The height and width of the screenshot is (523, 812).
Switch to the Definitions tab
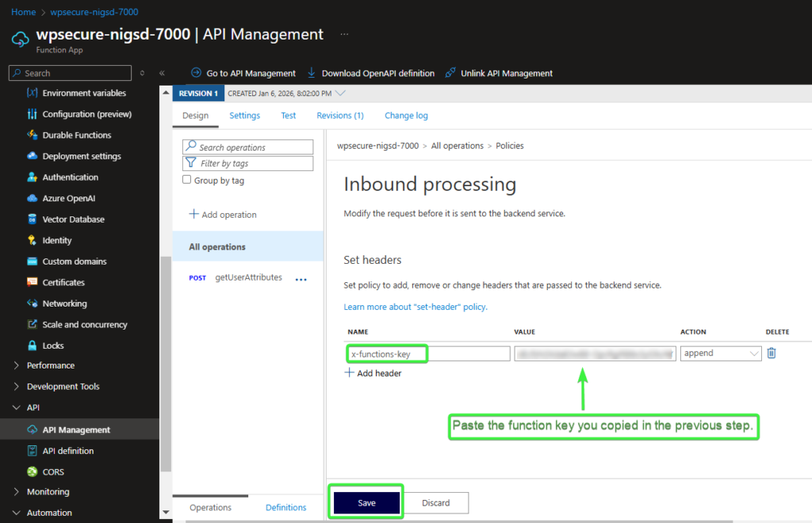pos(285,508)
